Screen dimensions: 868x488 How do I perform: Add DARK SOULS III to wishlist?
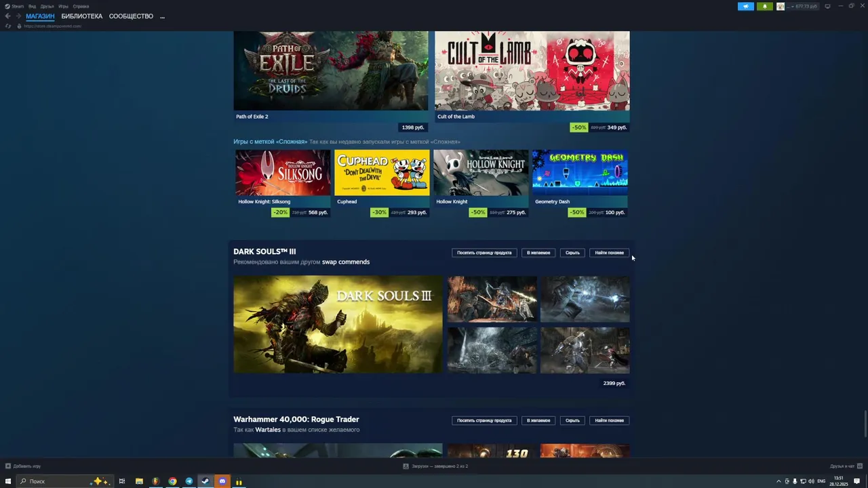538,253
